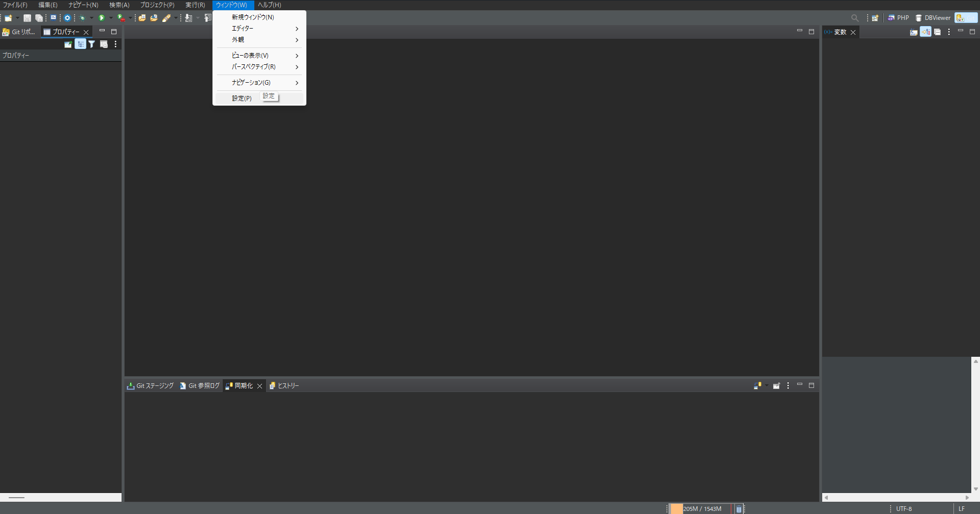Click the Open Task folder icon

pos(154,18)
